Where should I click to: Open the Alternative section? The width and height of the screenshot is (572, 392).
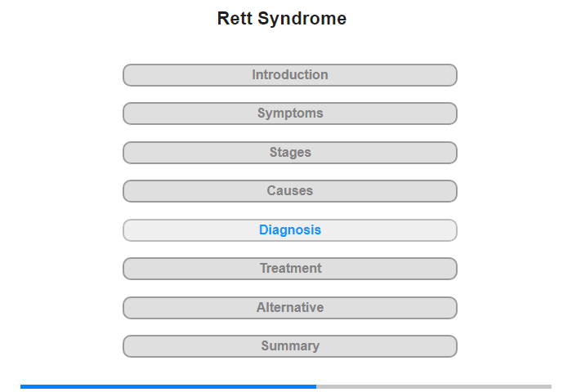tap(289, 308)
